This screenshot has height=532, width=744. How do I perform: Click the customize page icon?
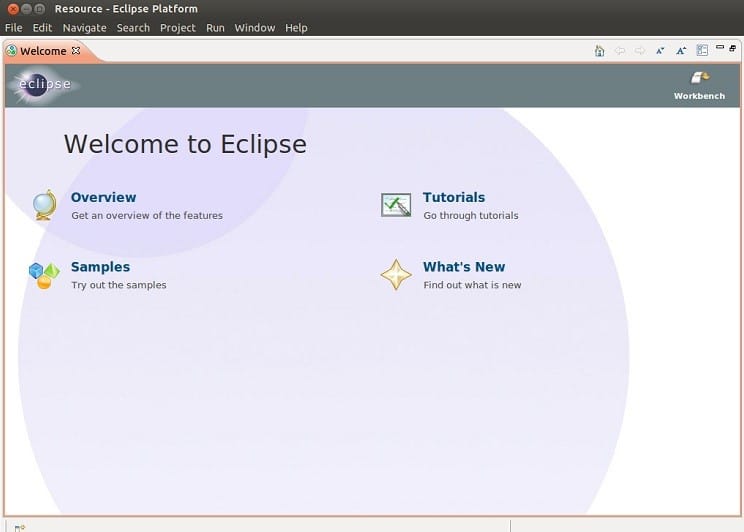pyautogui.click(x=702, y=50)
